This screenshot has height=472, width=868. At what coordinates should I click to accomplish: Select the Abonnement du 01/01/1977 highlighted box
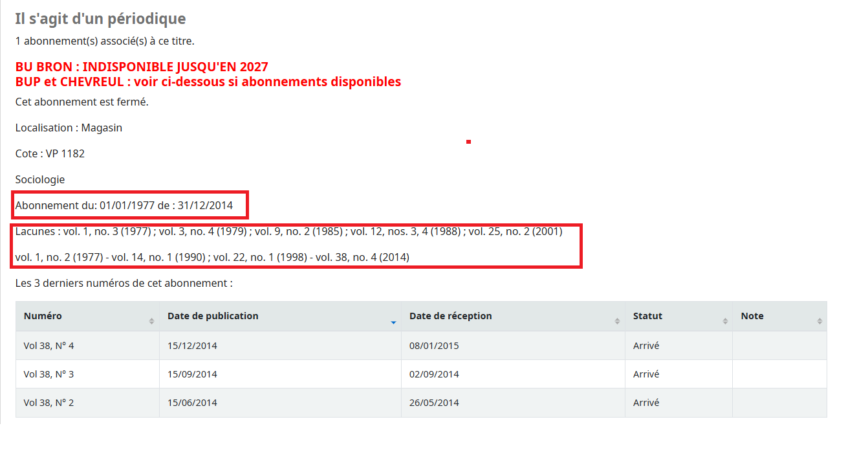click(x=130, y=205)
